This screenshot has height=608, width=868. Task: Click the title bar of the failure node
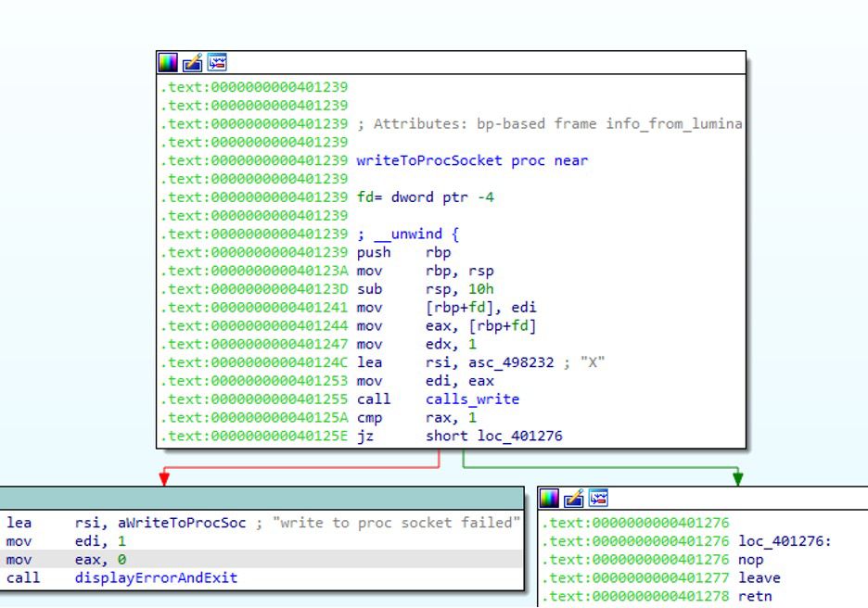[262, 499]
